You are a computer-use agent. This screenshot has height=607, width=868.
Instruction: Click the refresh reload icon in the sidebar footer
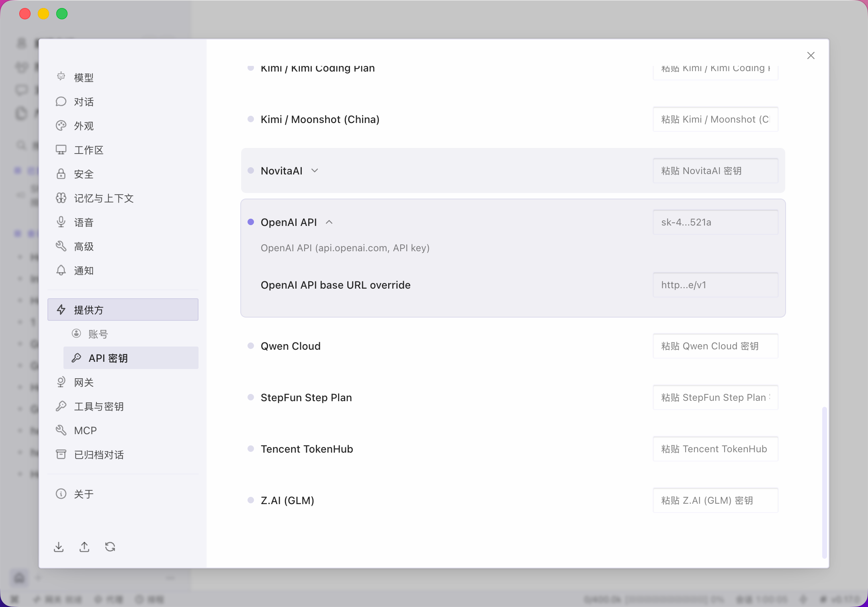(x=110, y=547)
